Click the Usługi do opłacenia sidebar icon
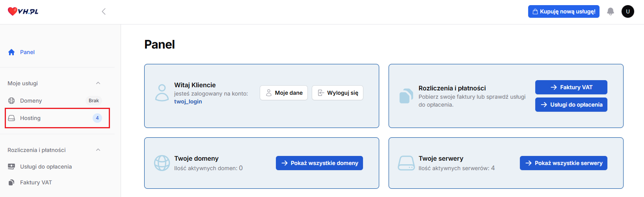 [x=11, y=167]
